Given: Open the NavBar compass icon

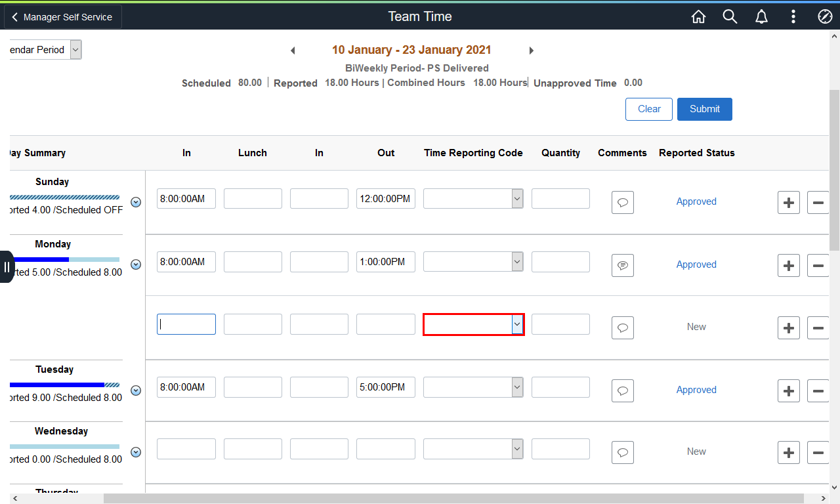Looking at the screenshot, I should [825, 17].
